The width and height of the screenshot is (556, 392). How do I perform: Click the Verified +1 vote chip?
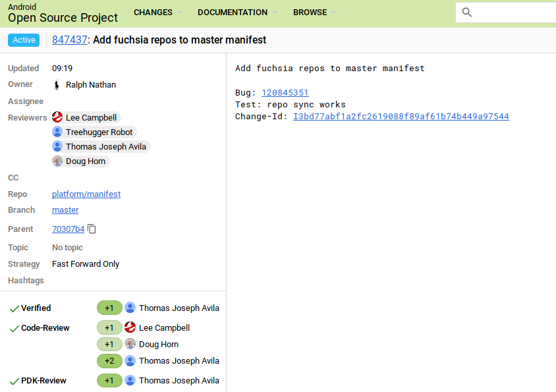click(109, 308)
